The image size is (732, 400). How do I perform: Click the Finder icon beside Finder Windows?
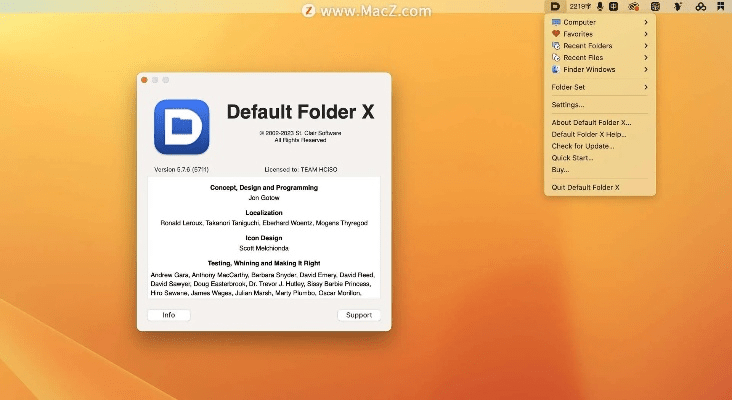(556, 70)
